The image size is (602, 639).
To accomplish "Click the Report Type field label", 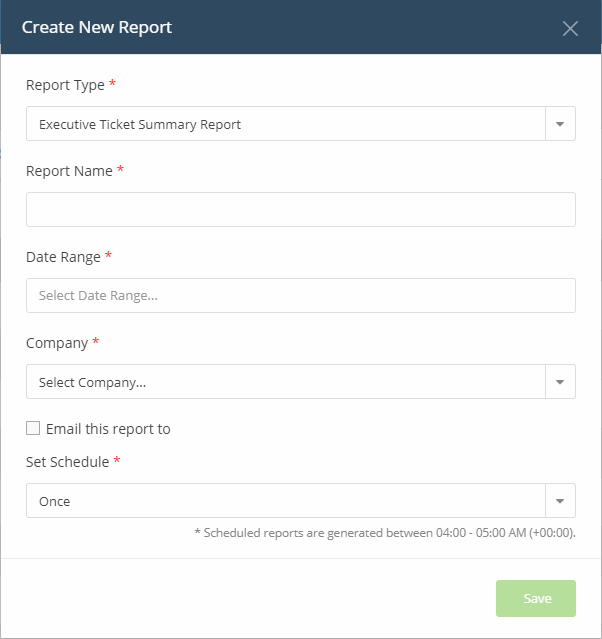I will coord(65,85).
